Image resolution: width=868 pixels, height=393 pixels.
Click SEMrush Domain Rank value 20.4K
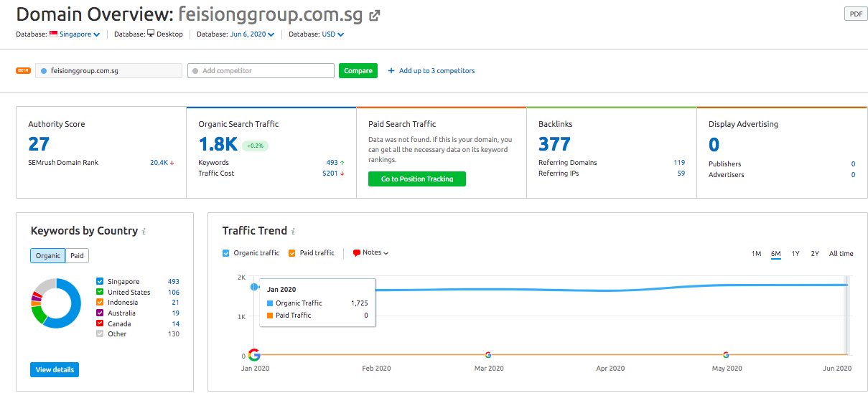pos(159,163)
